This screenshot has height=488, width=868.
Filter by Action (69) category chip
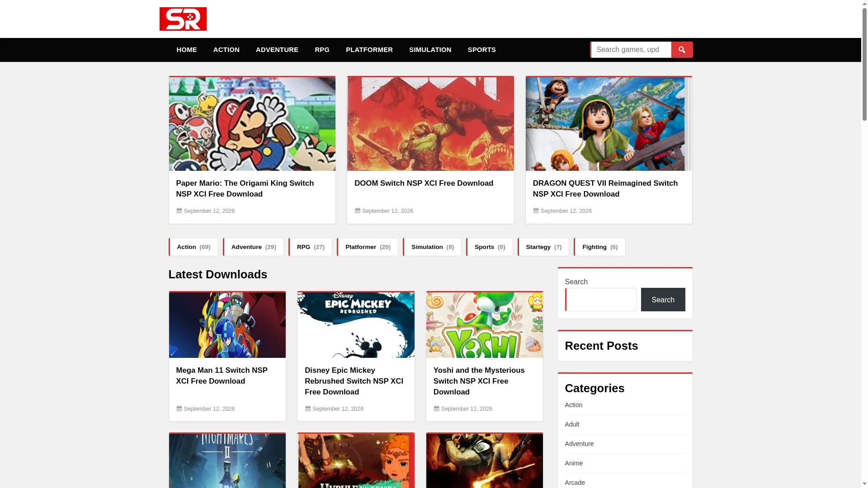click(193, 247)
